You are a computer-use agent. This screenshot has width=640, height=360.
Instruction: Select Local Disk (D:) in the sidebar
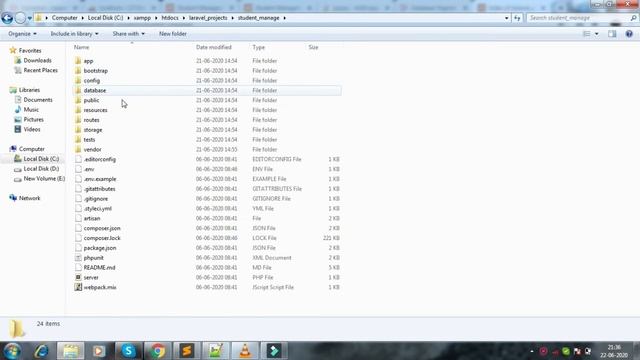pos(41,169)
